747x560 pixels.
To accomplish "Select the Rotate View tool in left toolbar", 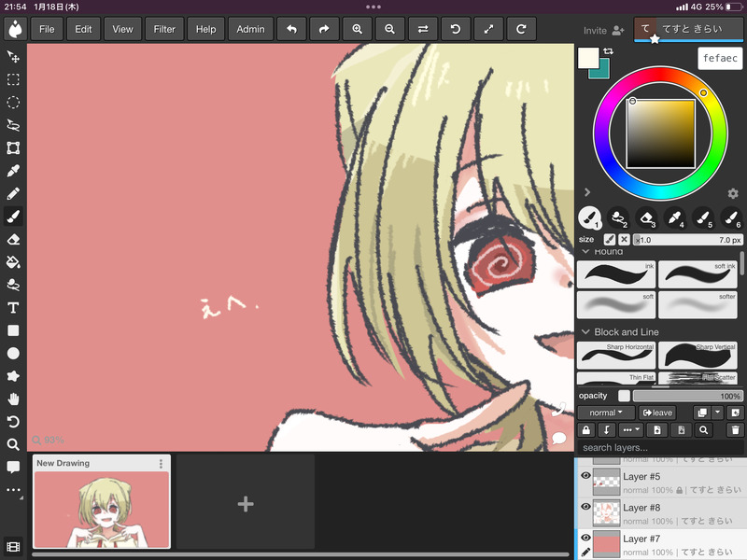I will tap(13, 422).
